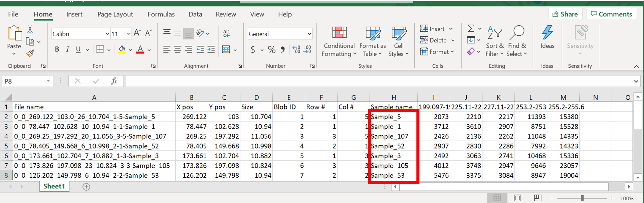
Task: Click the Orientation text angle icon
Action: [x=201, y=33]
